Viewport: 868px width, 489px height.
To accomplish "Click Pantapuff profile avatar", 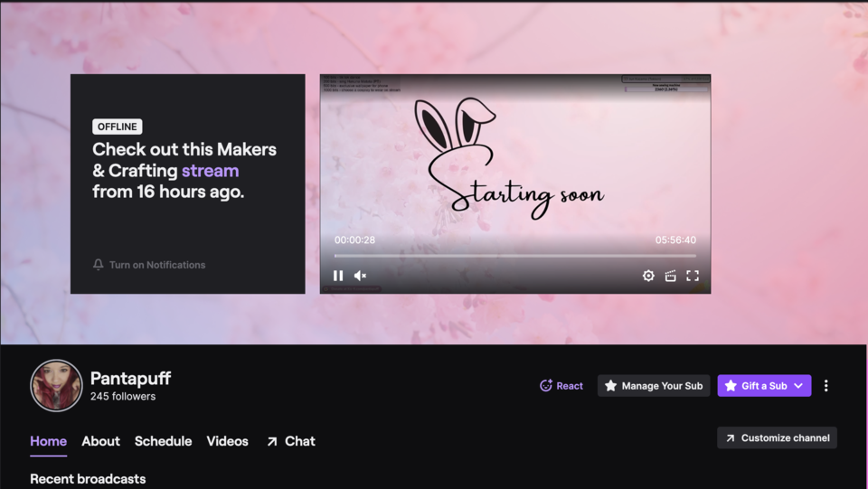I will tap(56, 385).
